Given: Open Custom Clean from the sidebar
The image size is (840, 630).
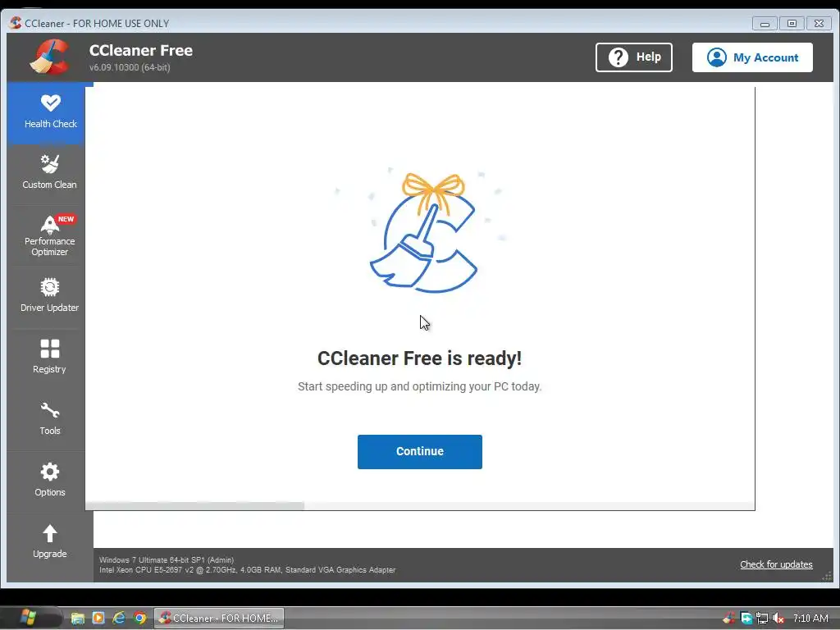Looking at the screenshot, I should 49,174.
